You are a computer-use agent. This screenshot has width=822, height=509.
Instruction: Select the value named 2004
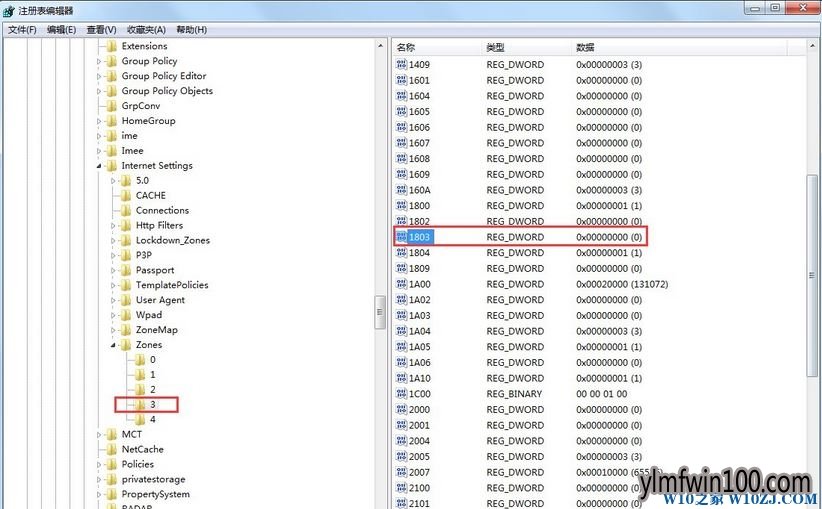click(419, 441)
